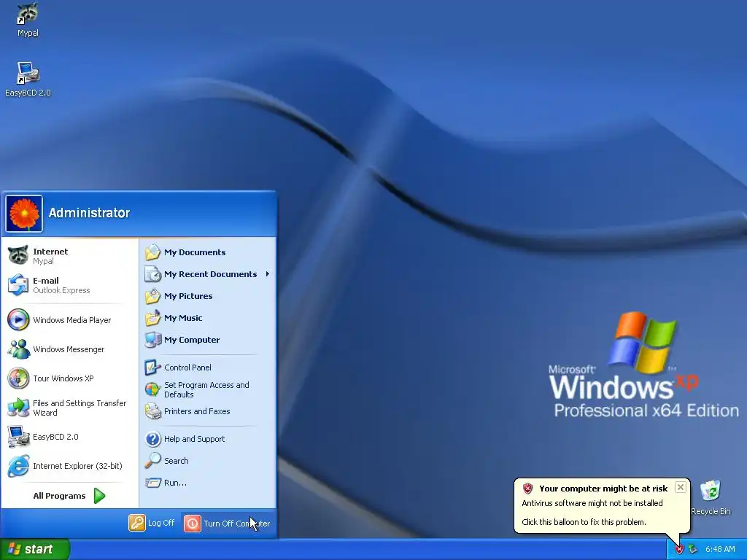Click the My Pictures label
Image resolution: width=747 pixels, height=560 pixels.
coord(188,296)
